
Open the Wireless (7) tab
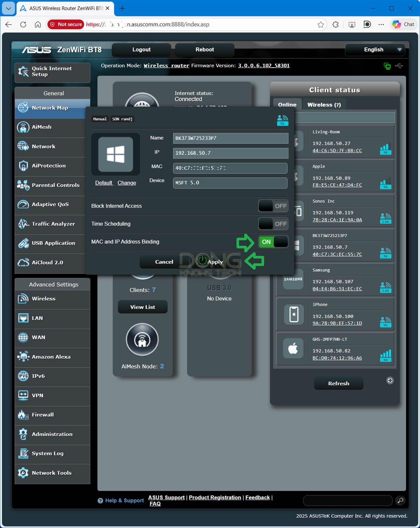324,104
